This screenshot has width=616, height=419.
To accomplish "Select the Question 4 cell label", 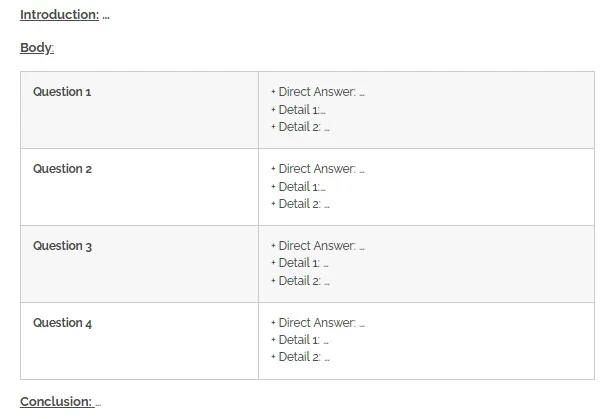I will (62, 323).
